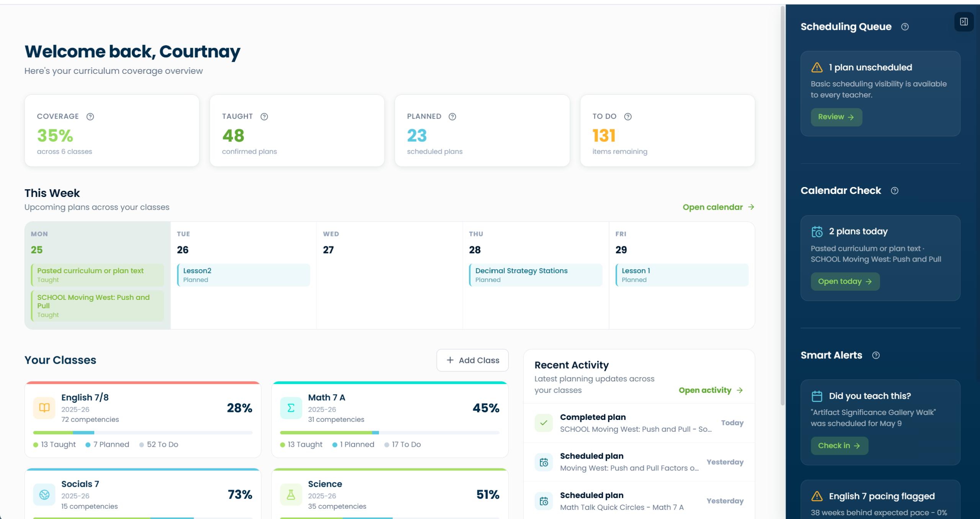Click 51% value on Science
The image size is (980, 519).
[x=488, y=495]
